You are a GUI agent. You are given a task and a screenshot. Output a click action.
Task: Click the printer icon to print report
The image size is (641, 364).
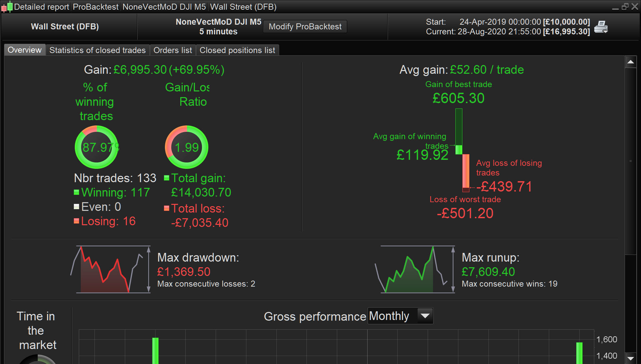click(x=601, y=27)
